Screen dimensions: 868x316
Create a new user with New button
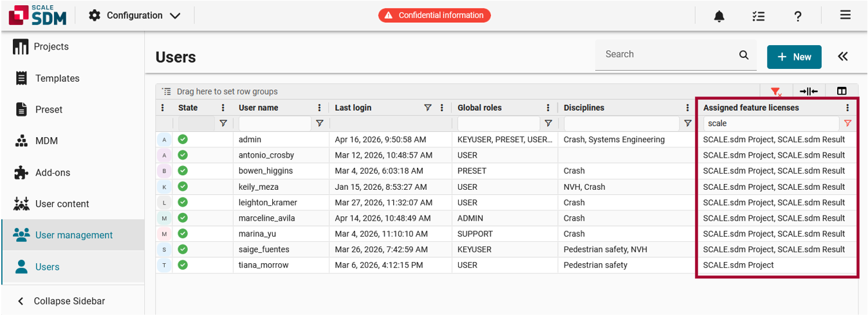pyautogui.click(x=794, y=57)
